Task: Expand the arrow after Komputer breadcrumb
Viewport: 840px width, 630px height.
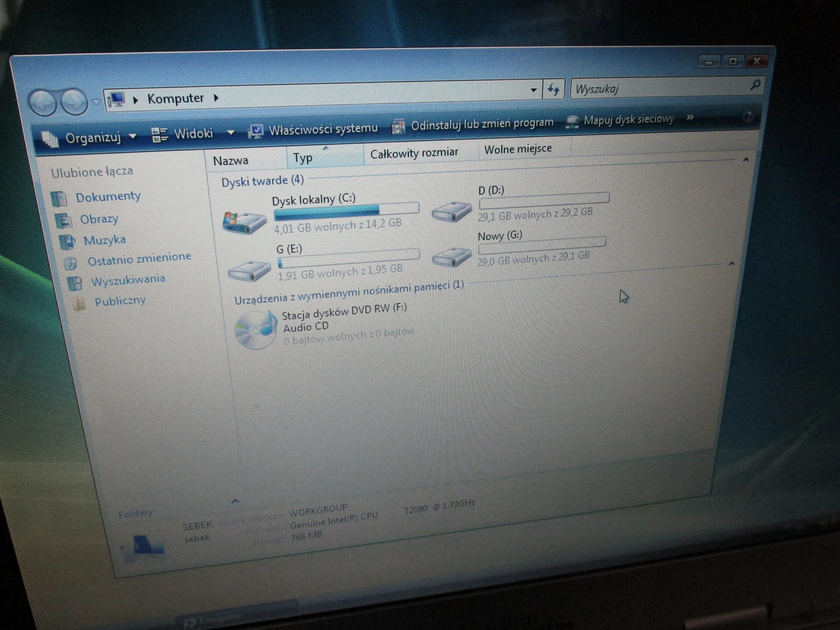Action: click(216, 98)
